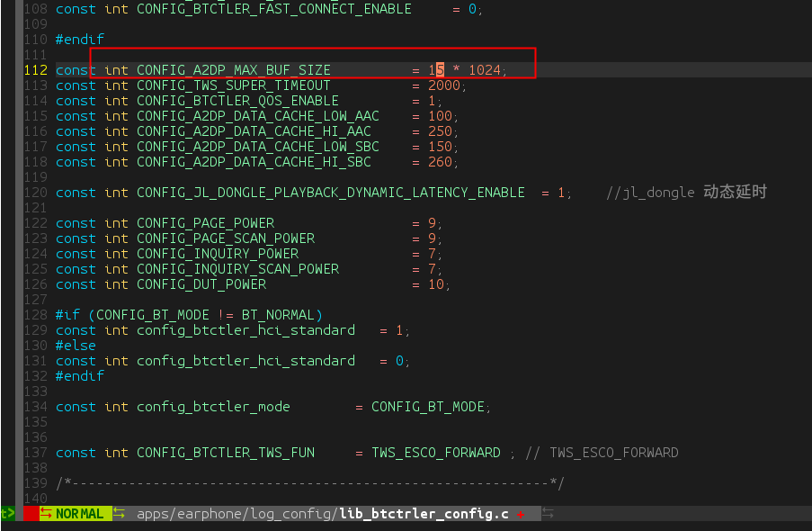812x531 pixels.
Task: Click the jl_dongle comment text on line 120
Action: pyautogui.click(x=687, y=193)
